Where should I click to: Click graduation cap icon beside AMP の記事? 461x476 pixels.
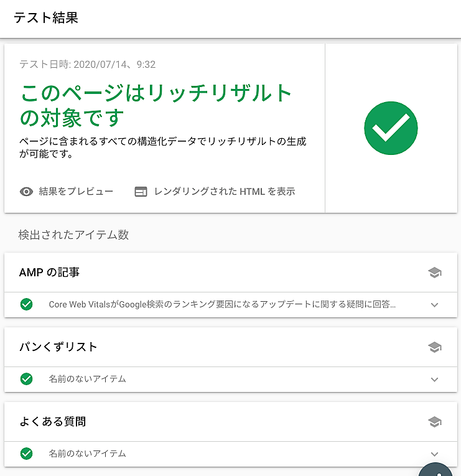coord(435,273)
